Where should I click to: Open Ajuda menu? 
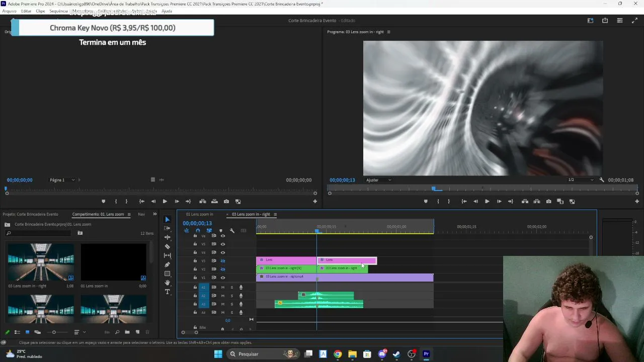point(167,11)
